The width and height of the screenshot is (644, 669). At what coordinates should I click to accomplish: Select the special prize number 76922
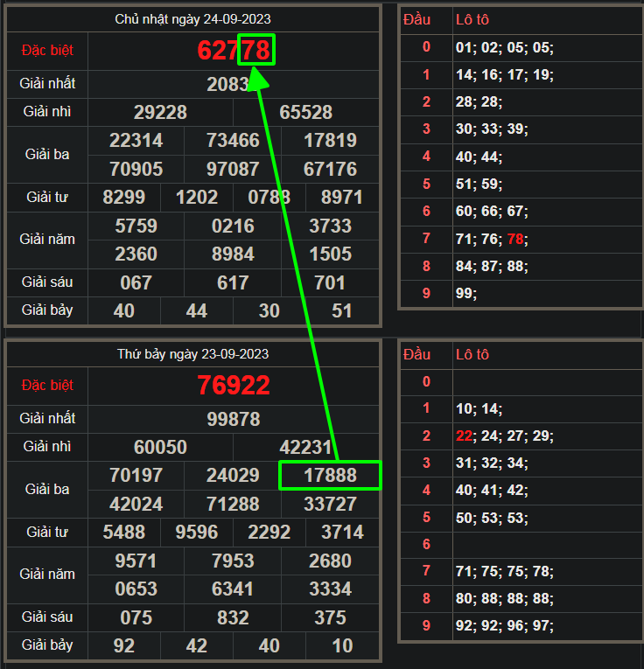234,385
